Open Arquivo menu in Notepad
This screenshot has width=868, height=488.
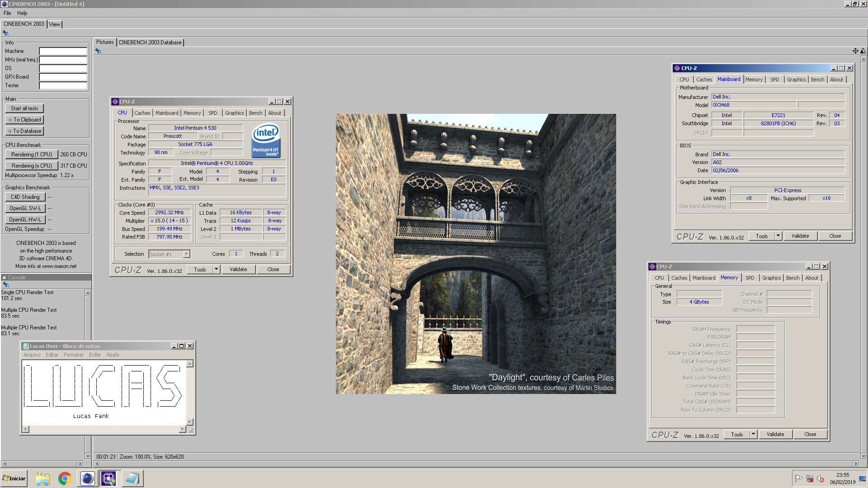[x=32, y=355]
